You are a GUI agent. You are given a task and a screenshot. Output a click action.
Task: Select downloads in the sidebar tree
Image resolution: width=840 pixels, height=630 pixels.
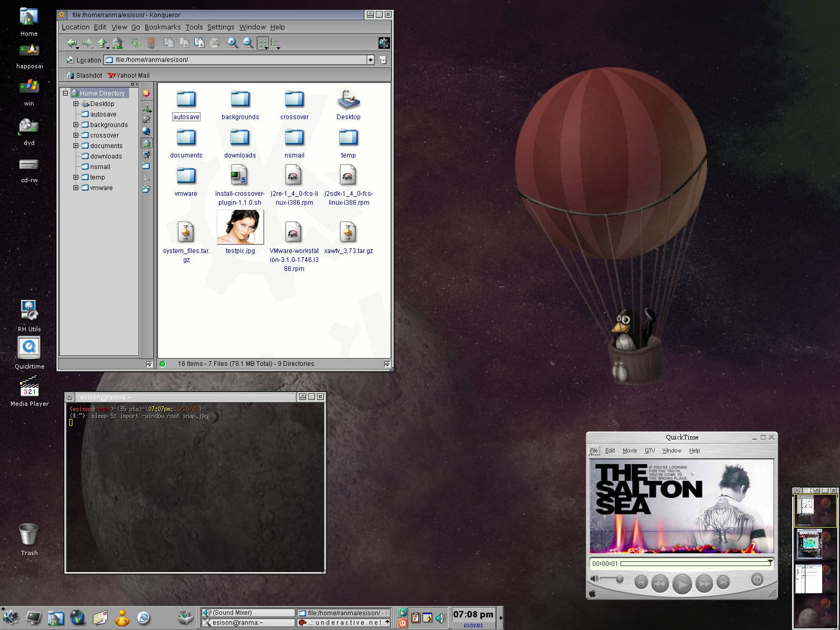click(x=106, y=156)
